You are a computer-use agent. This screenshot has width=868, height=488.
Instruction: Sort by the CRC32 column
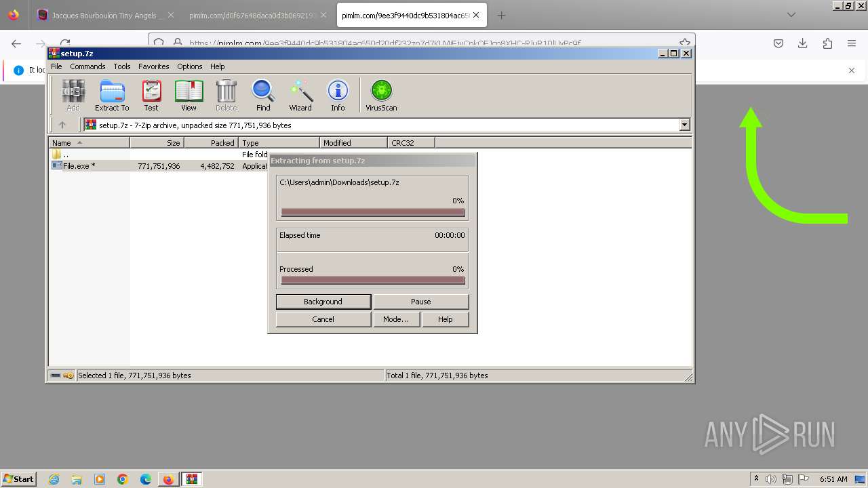tap(412, 143)
